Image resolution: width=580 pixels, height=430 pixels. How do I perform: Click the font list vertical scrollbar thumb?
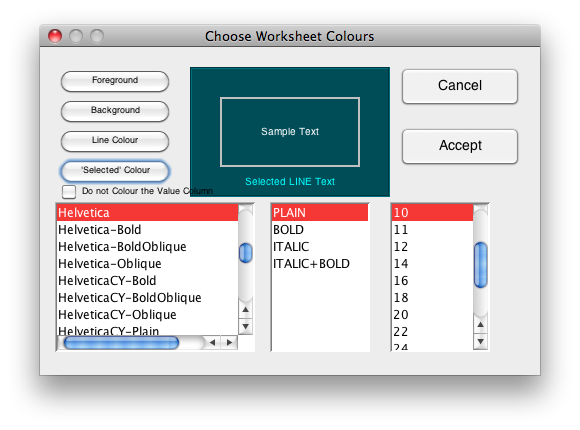(246, 253)
